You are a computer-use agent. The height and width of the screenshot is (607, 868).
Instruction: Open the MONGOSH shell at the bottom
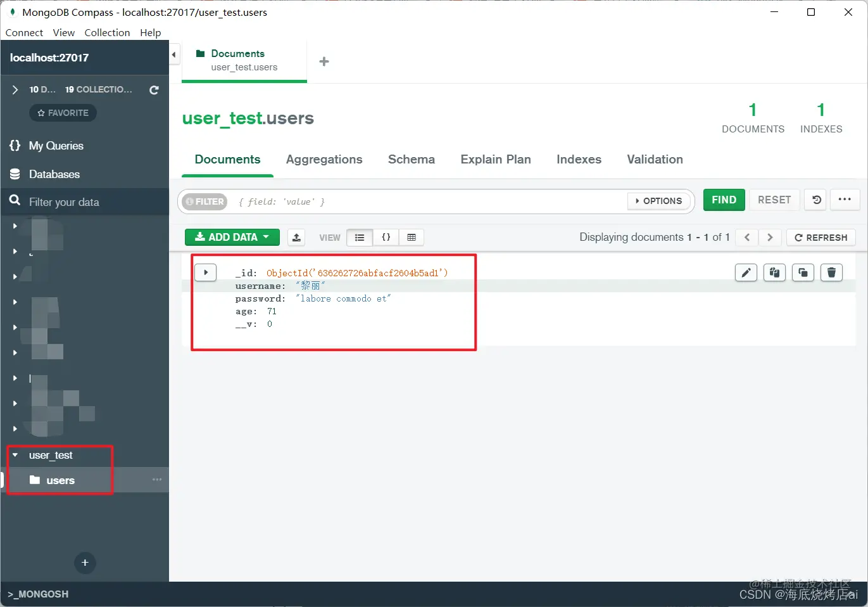[x=38, y=594]
